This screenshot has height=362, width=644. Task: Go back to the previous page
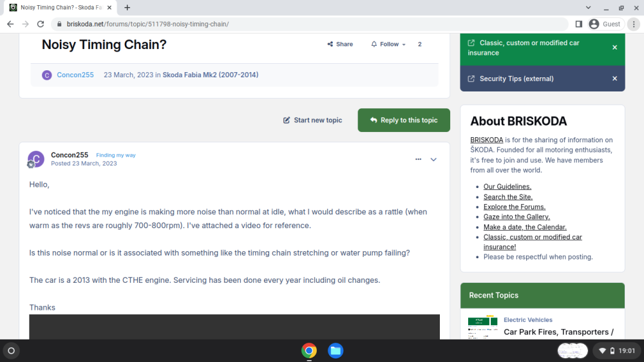[x=10, y=24]
